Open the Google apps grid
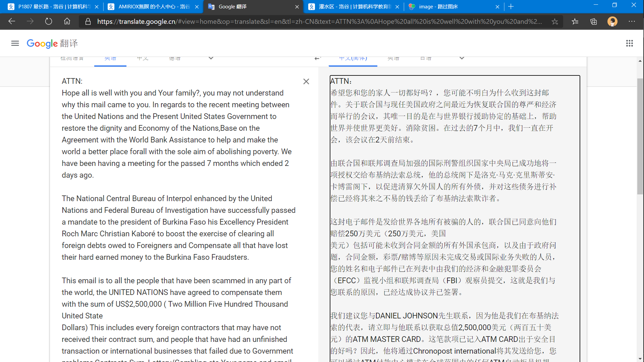The height and width of the screenshot is (362, 644). [x=629, y=43]
